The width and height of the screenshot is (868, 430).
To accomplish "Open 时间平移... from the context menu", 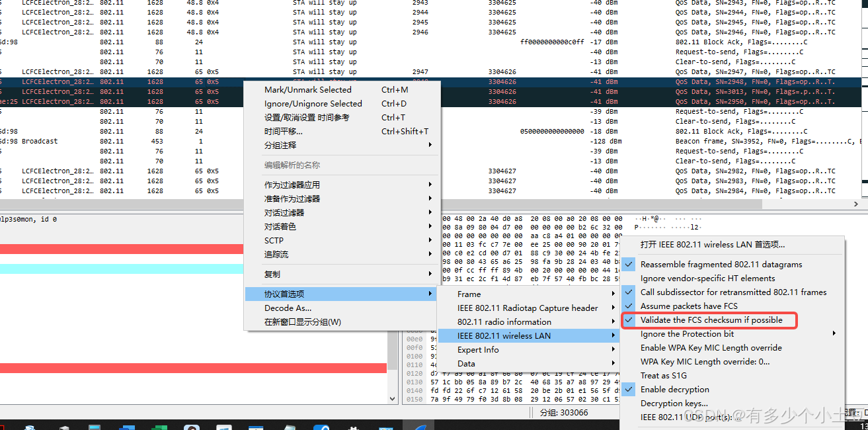I will 342,132.
